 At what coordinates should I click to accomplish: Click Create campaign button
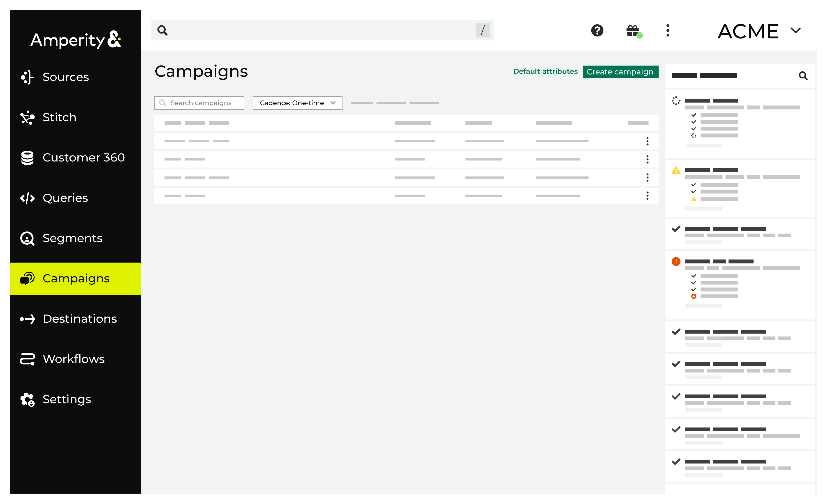click(620, 71)
